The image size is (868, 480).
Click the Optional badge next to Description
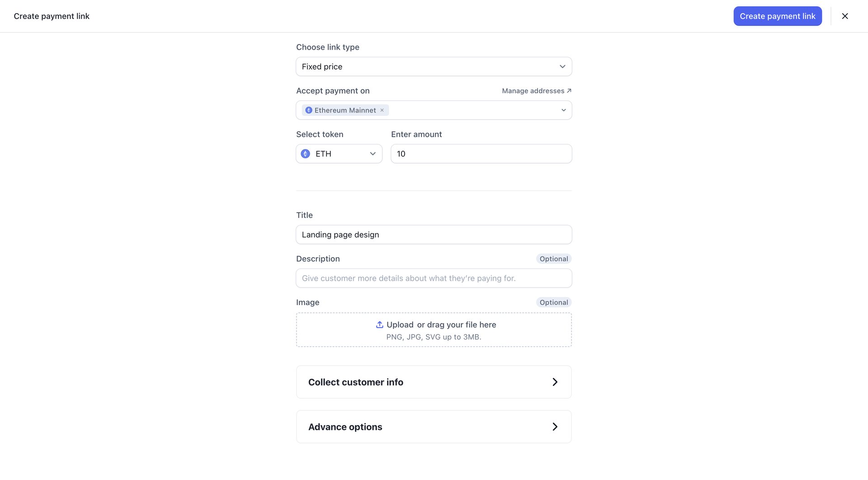(553, 259)
